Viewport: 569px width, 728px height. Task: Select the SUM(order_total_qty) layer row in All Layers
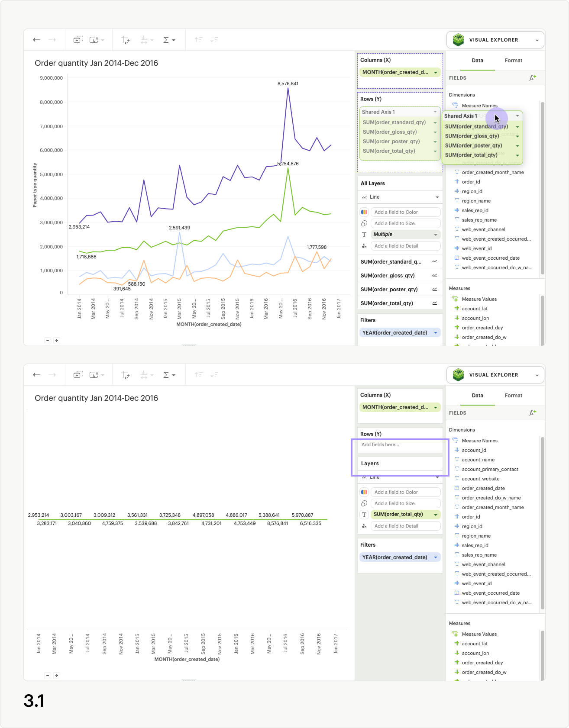(x=387, y=303)
